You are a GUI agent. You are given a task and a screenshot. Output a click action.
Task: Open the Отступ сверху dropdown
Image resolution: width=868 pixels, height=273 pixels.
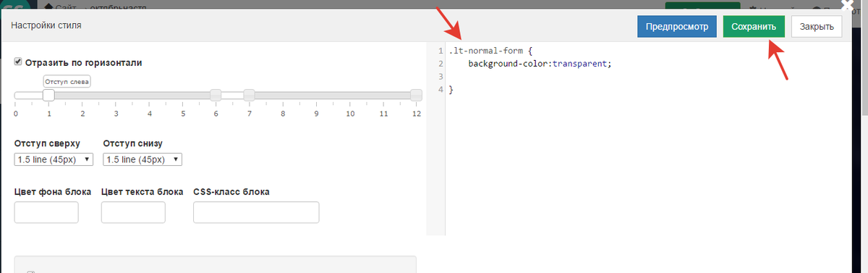[x=54, y=159]
